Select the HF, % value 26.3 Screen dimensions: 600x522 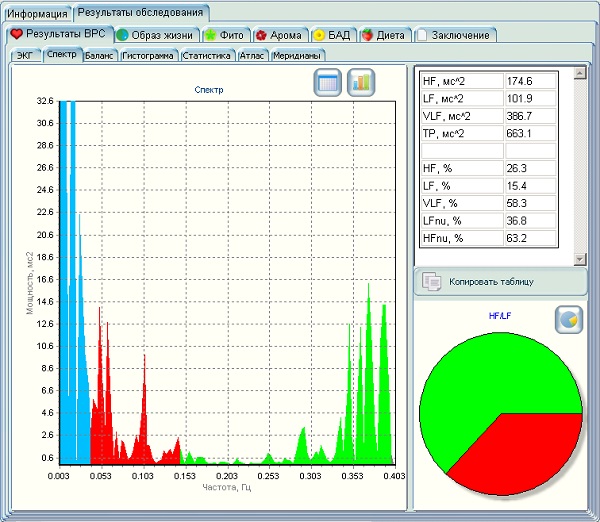point(530,168)
